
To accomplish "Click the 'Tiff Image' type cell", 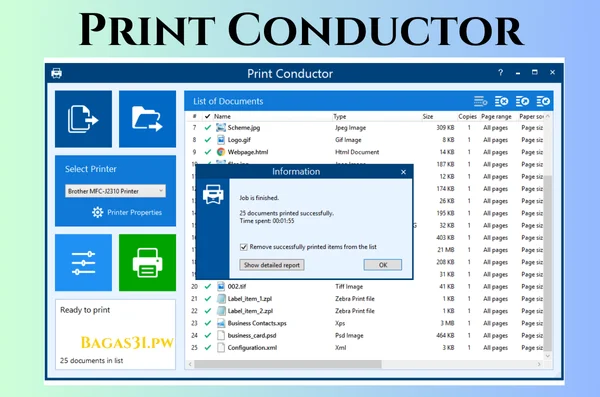I will (349, 286).
